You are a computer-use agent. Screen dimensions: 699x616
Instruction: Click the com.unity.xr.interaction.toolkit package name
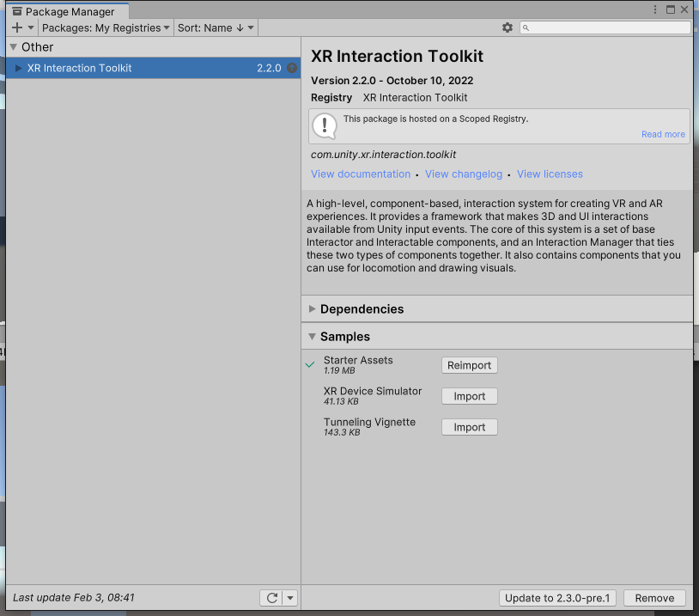(383, 155)
